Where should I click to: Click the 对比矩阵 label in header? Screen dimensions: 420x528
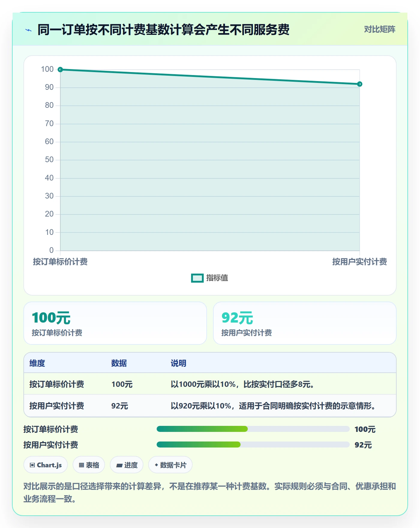coord(379,29)
